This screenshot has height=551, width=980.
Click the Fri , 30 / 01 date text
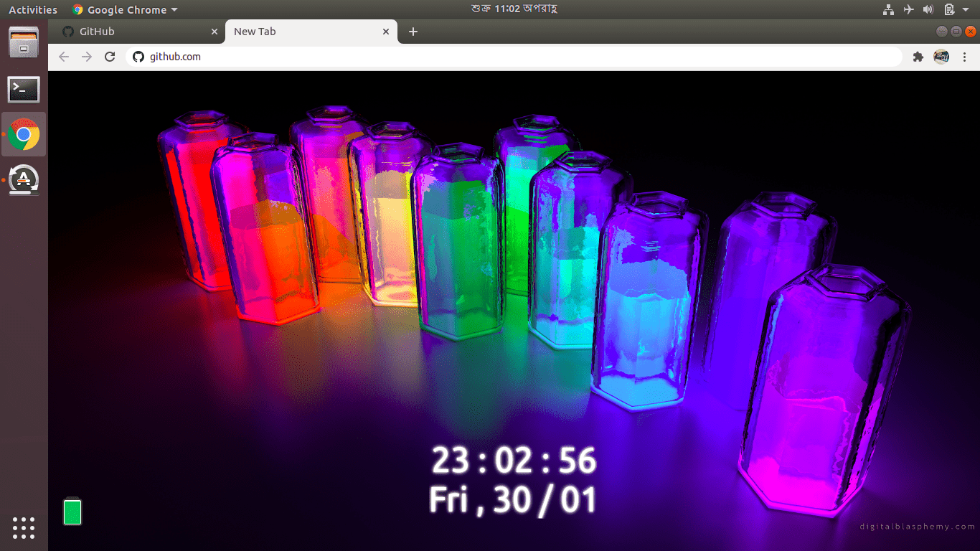pyautogui.click(x=514, y=499)
